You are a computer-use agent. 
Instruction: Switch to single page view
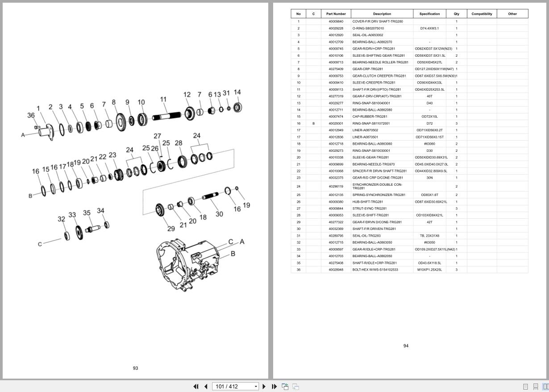click(525, 387)
